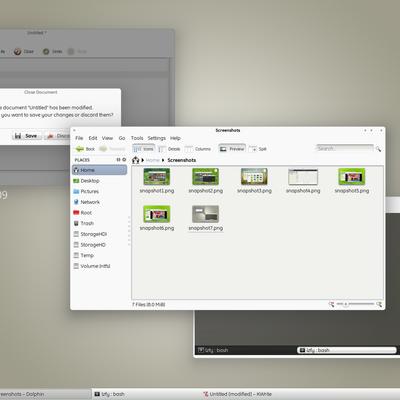This screenshot has height=400, width=400.
Task: Select the snapshot4.png thumbnail
Action: [x=303, y=176]
